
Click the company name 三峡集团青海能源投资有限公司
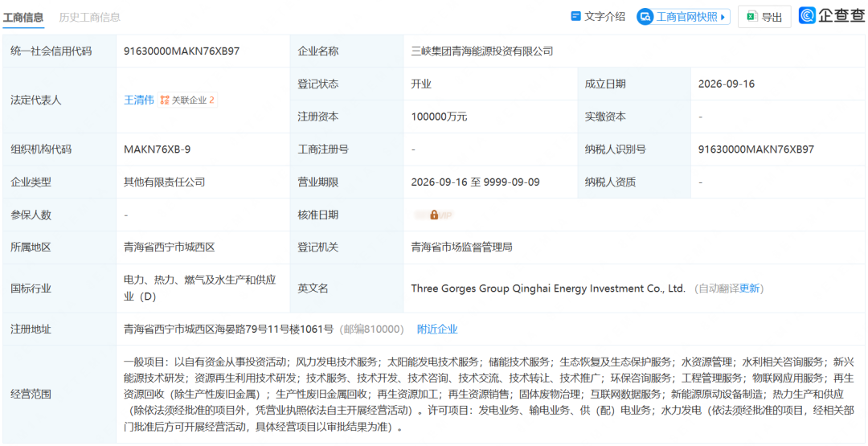click(482, 51)
